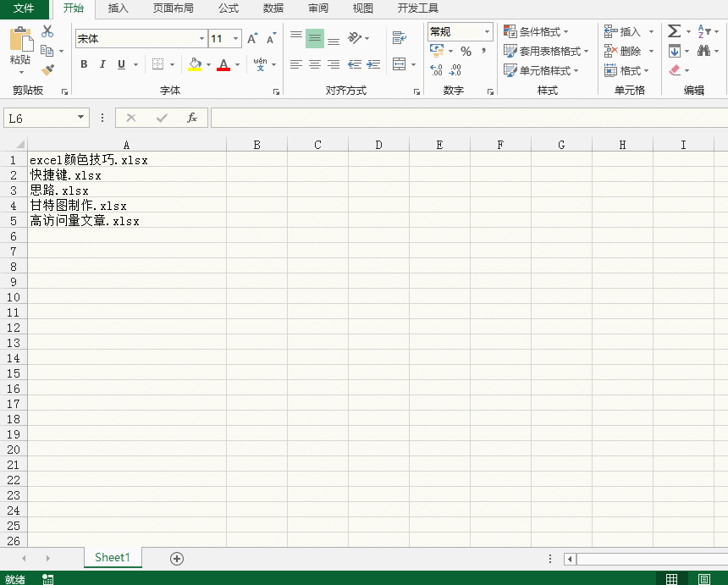Screen dimensions: 728x585
Task: Switch to Insert (插入) tab
Action: [118, 8]
